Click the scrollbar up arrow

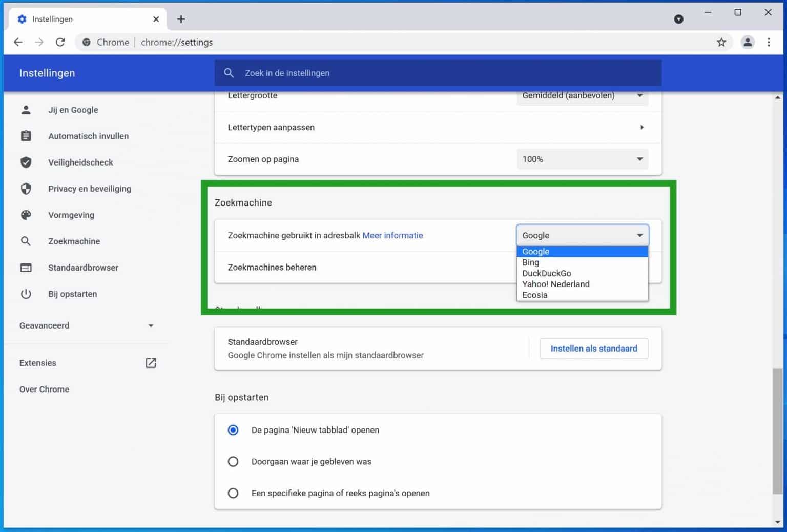click(778, 97)
